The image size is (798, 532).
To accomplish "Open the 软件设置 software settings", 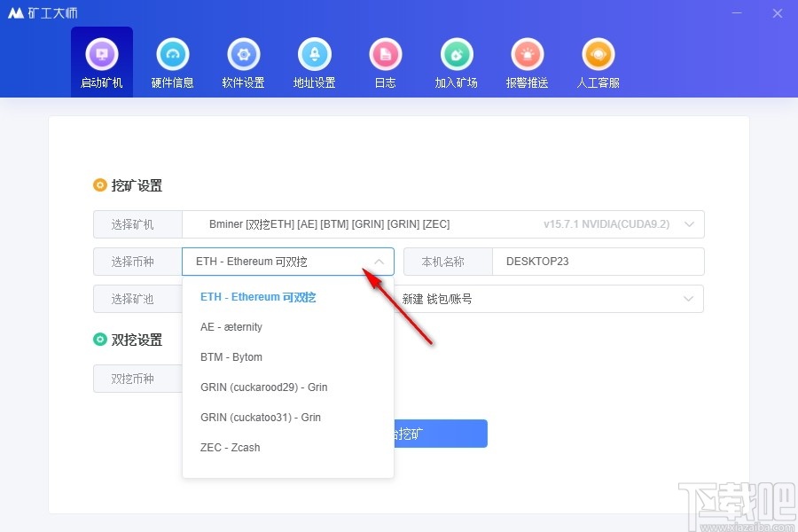I will click(243, 60).
